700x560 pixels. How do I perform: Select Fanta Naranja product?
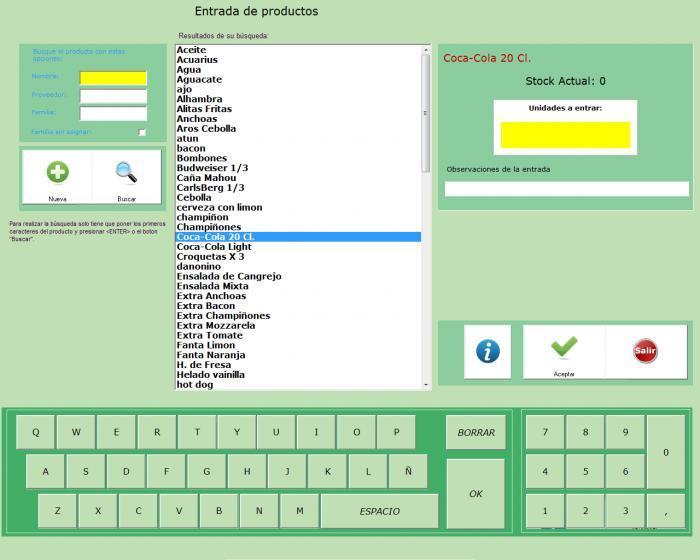tap(298, 355)
